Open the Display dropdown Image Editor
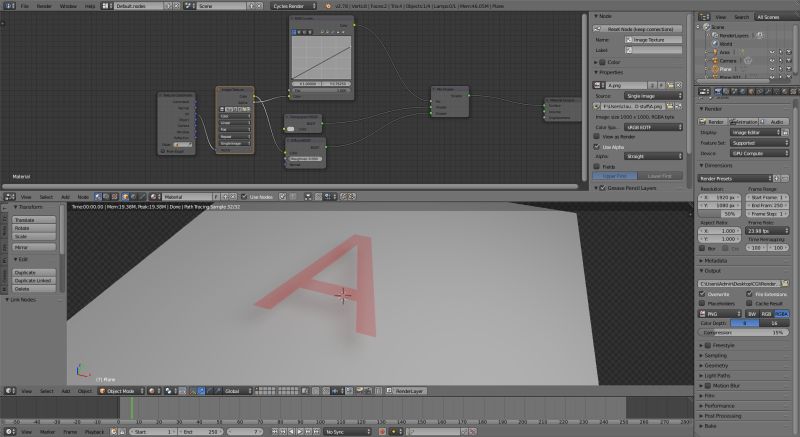The height and width of the screenshot is (437, 800). 755,133
